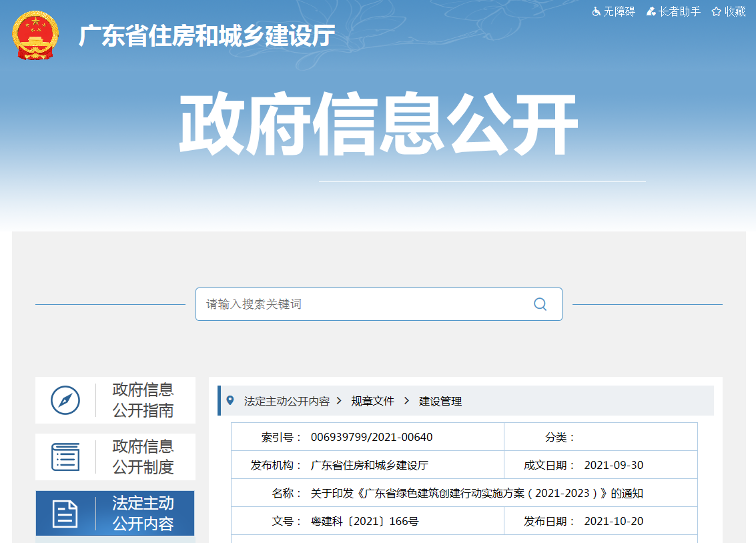Select 法定主动公开内容 sidebar item

[143, 514]
